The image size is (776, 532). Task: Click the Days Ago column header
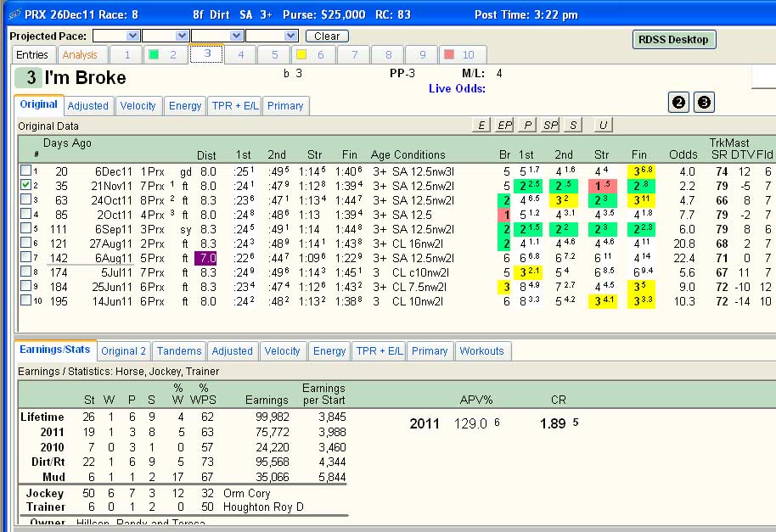67,143
